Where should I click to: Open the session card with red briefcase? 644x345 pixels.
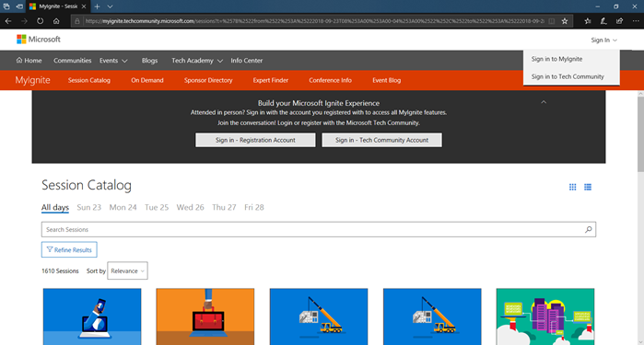[x=205, y=316]
